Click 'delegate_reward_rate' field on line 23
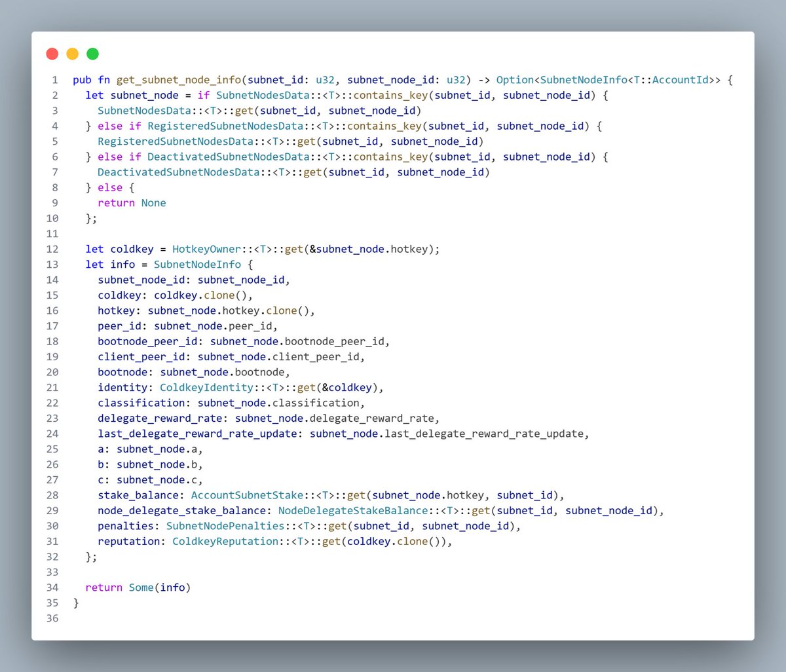Screen dimensions: 786x672 (x=160, y=419)
